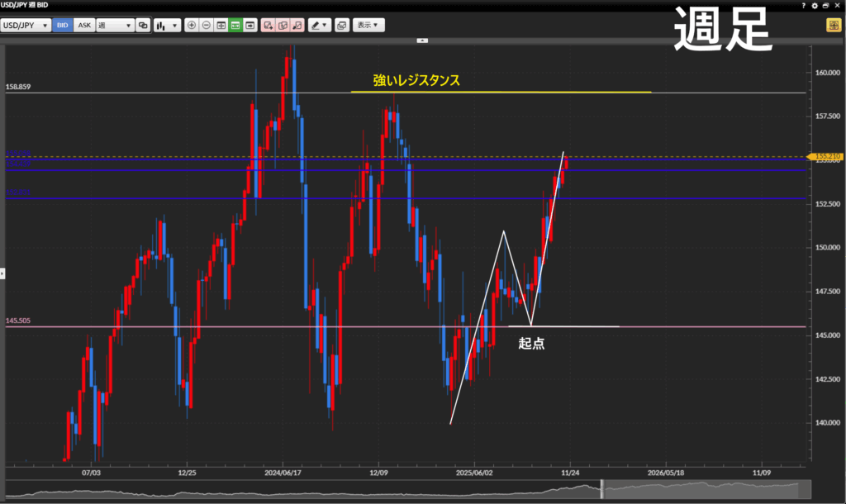Click the zoom out magnifier icon
This screenshot has height=504, width=846.
pyautogui.click(x=207, y=26)
